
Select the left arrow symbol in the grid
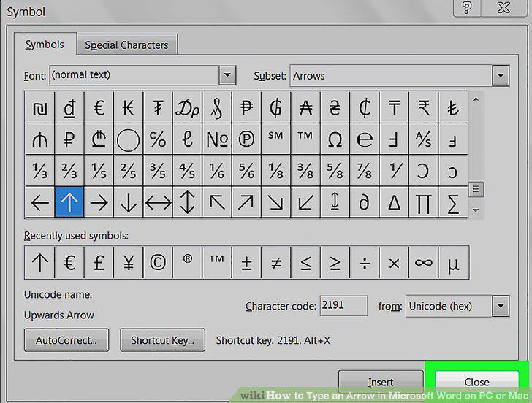coord(39,202)
